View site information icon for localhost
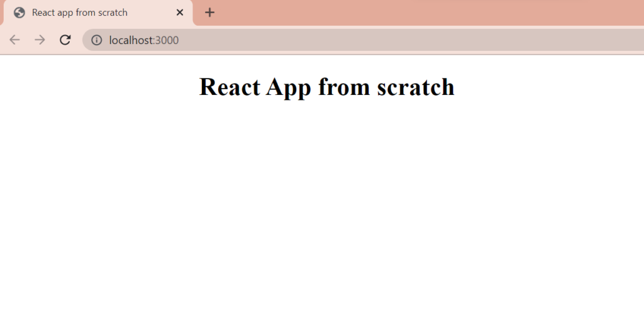Image resolution: width=644 pixels, height=323 pixels. pos(96,40)
